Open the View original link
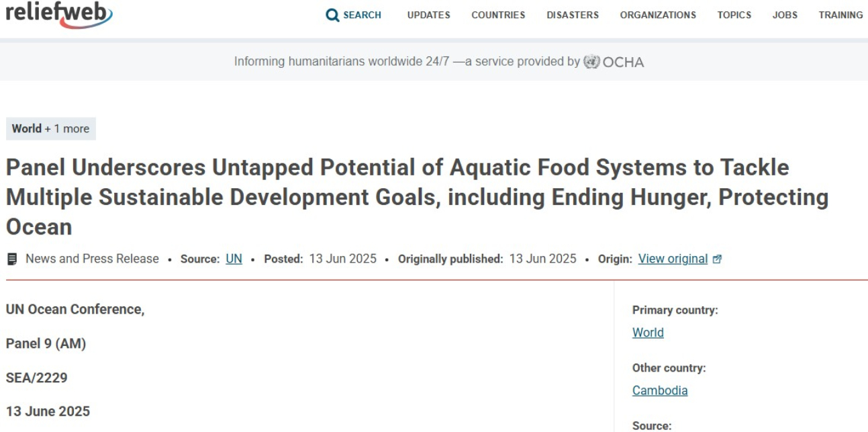This screenshot has height=432, width=868. pyautogui.click(x=673, y=259)
